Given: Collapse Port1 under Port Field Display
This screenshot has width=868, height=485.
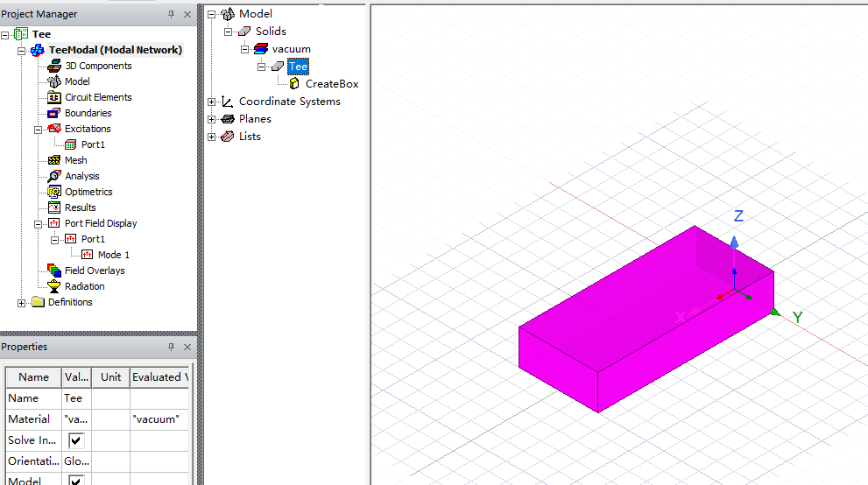Looking at the screenshot, I should [x=54, y=240].
